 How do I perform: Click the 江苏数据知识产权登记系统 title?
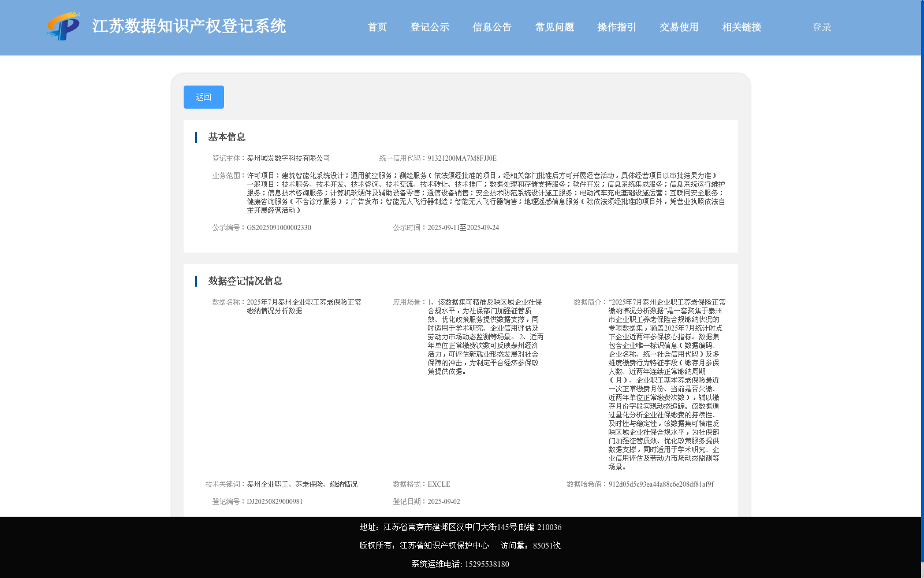189,27
